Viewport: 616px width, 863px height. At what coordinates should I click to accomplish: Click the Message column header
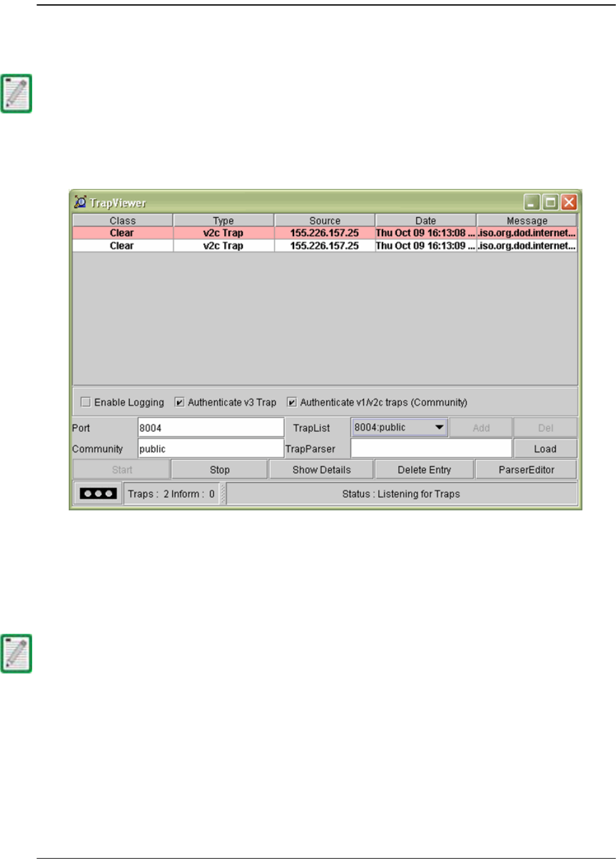(x=527, y=221)
